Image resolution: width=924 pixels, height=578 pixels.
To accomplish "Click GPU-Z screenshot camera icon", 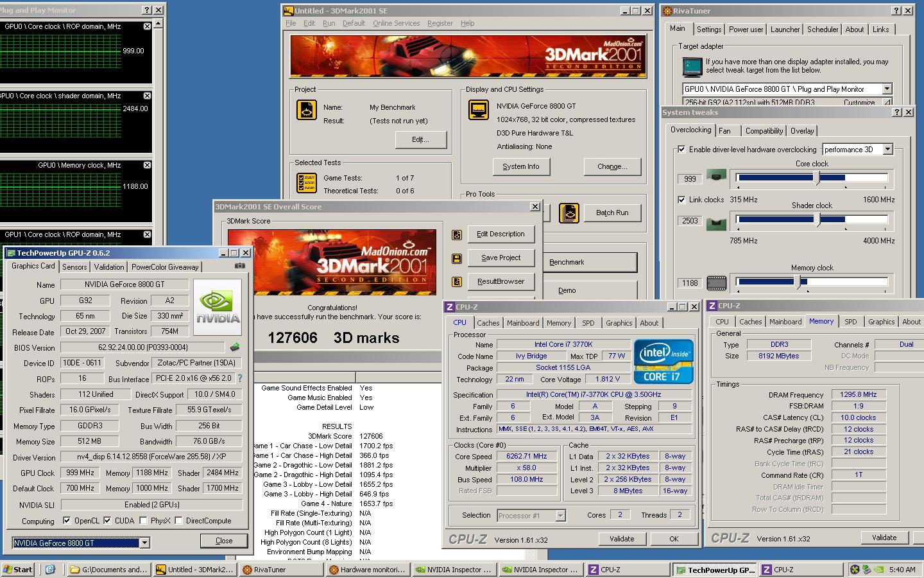I will click(239, 266).
